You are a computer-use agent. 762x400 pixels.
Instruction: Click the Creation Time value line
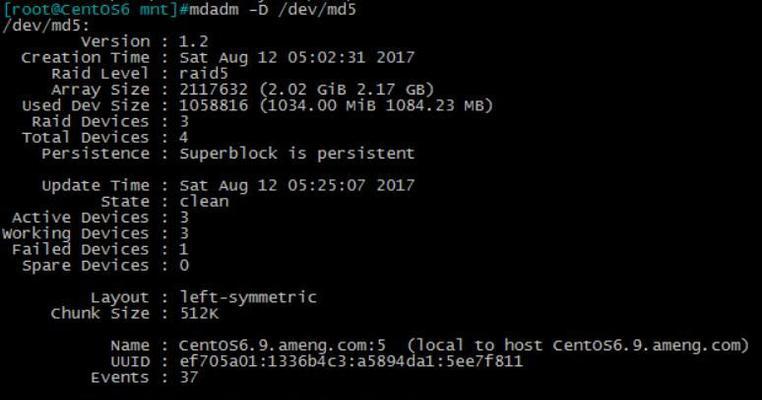click(297, 57)
